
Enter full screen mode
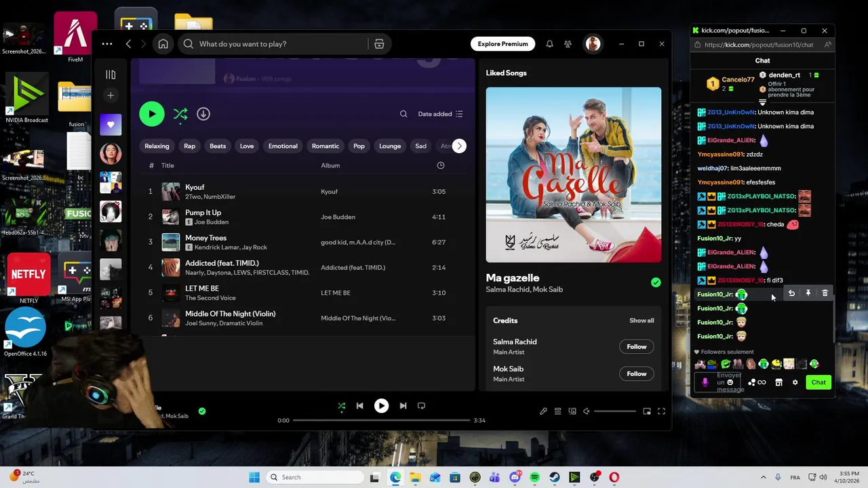pos(661,411)
